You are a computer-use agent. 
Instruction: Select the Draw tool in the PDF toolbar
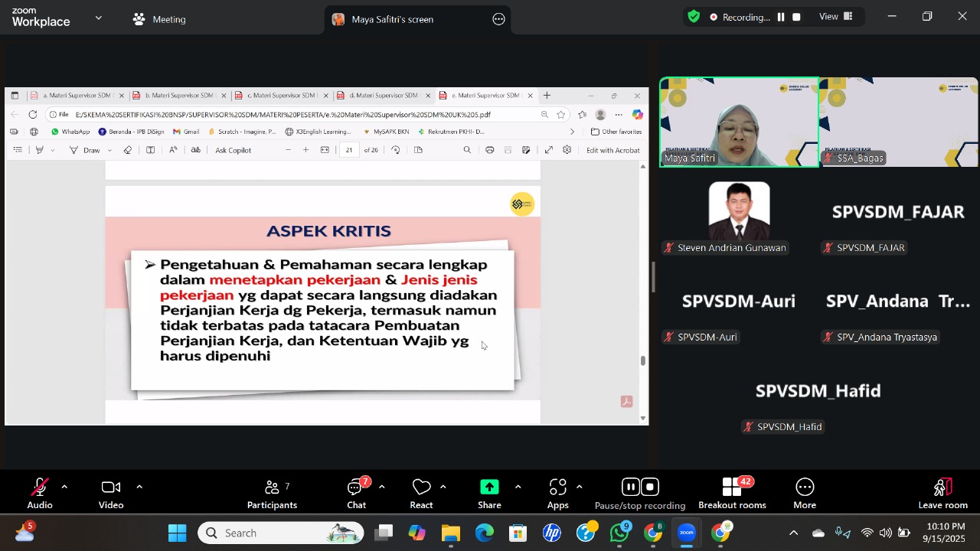pos(91,150)
